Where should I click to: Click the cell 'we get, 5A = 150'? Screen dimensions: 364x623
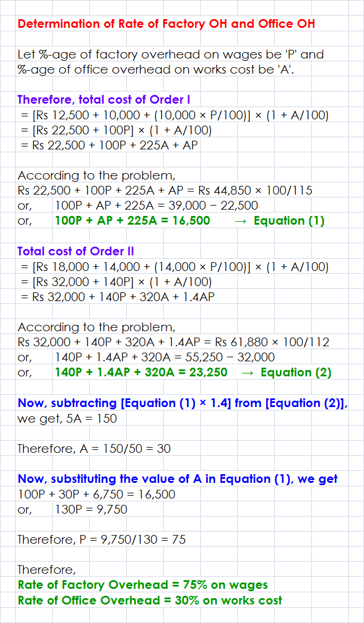pos(68,419)
